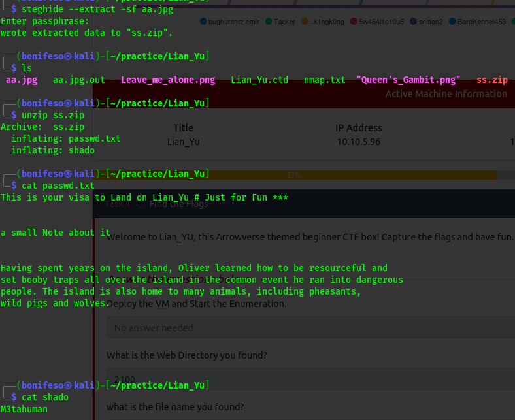515x420 pixels.
Task: Click the red avatar beside 5w464l1c10u5
Action: [x=354, y=22]
